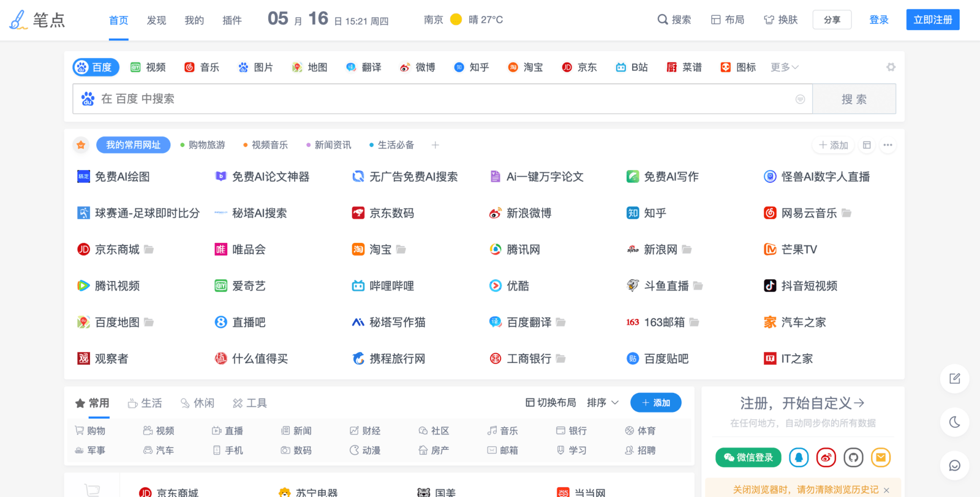Click 微信登录 green button
980x497 pixels.
point(748,457)
